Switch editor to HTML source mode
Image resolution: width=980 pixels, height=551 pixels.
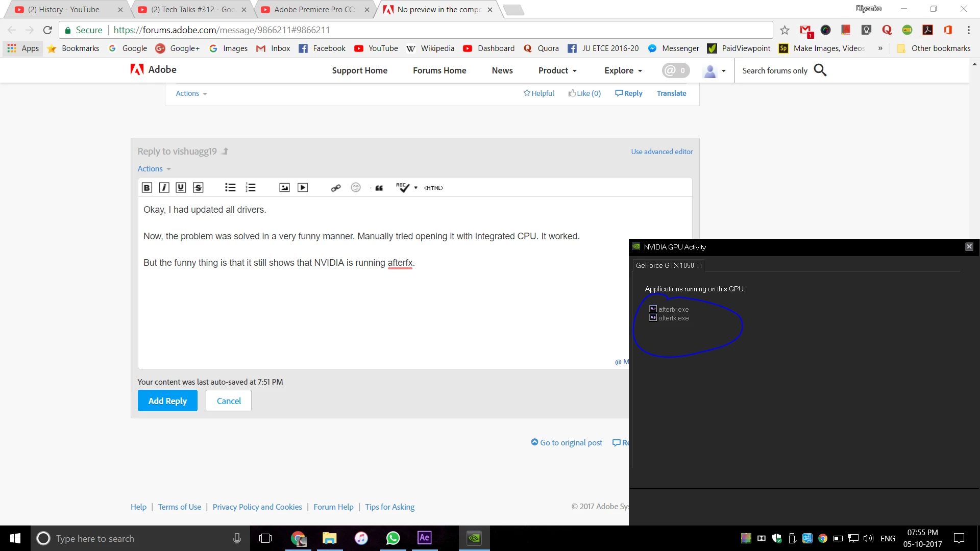(433, 188)
